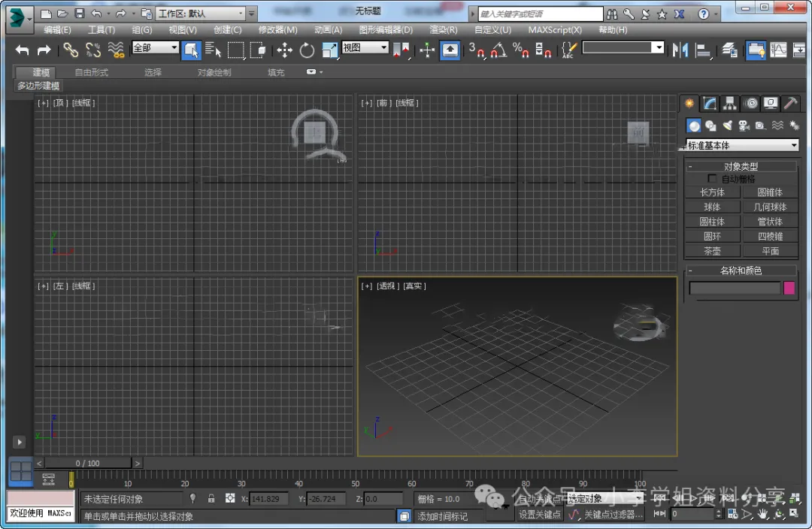Toggle the Graphite ribbon display icon
812x529 pixels.
coord(756,50)
